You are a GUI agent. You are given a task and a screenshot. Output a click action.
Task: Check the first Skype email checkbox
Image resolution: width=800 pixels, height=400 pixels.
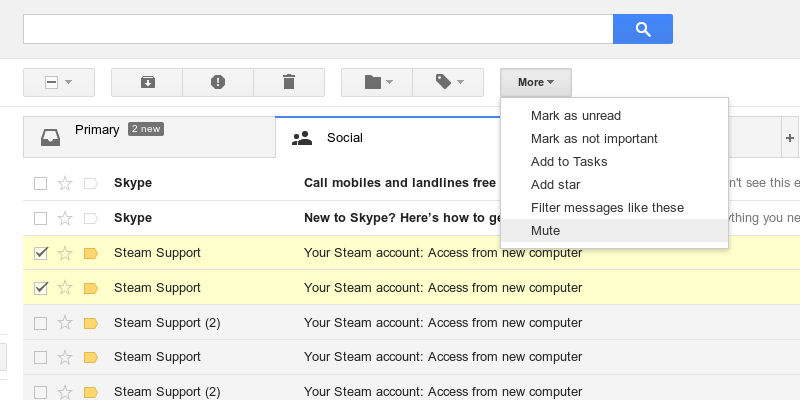coord(40,184)
